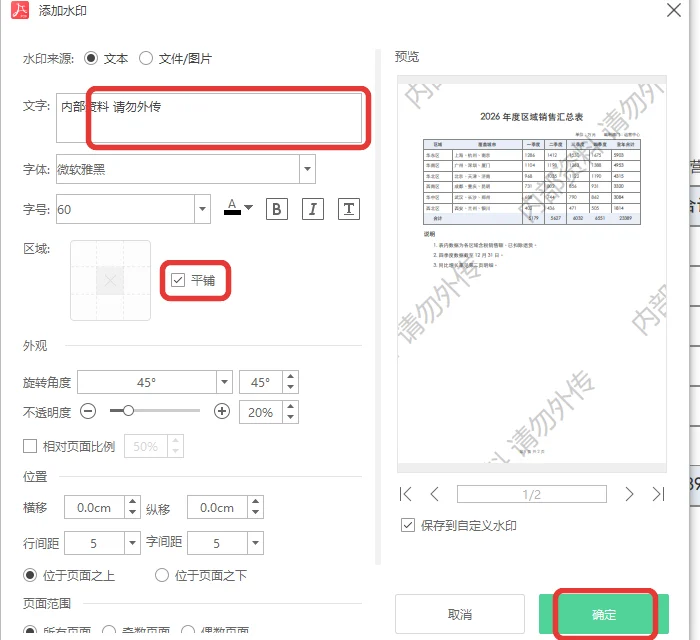The image size is (700, 640).
Task: Decrease rotation angle spinner down arrow
Action: [291, 387]
